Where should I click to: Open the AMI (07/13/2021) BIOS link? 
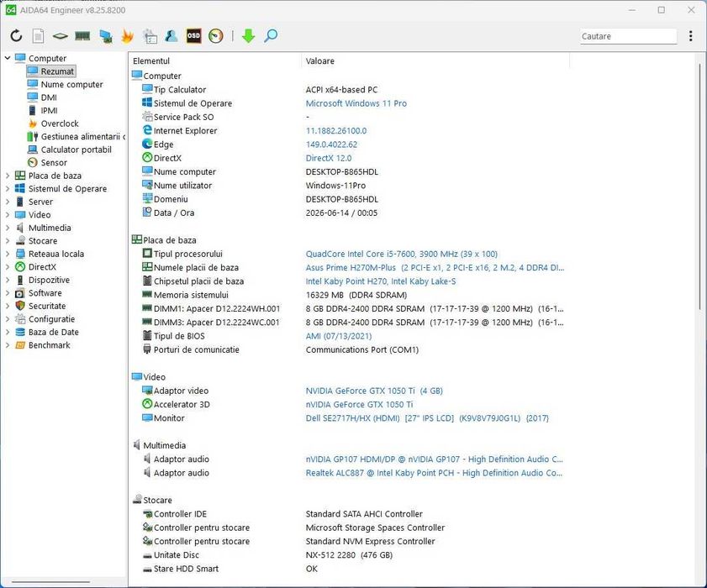tap(339, 336)
